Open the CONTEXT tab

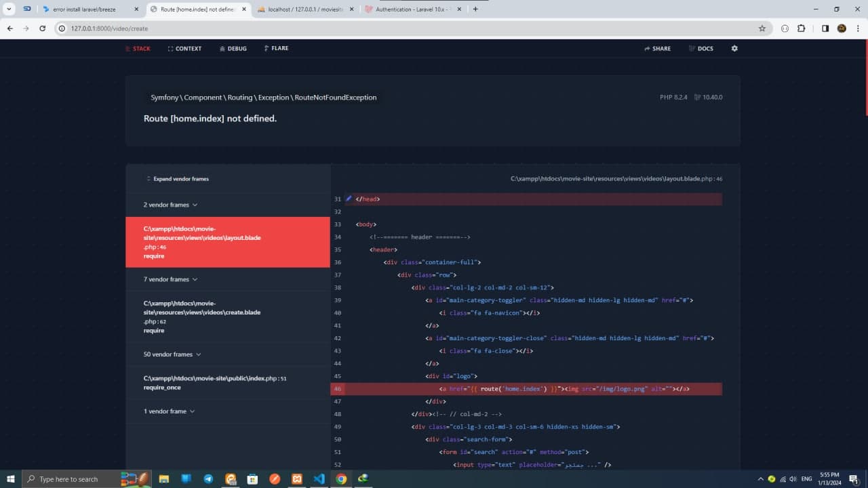184,49
